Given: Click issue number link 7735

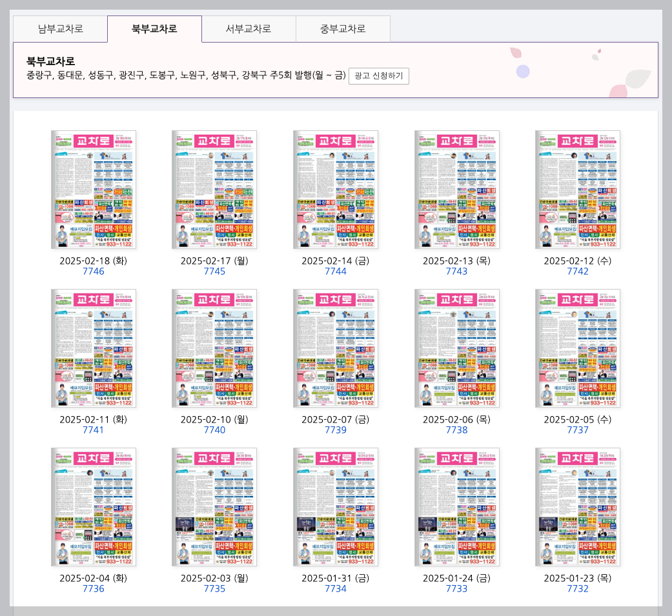Looking at the screenshot, I should (x=214, y=588).
